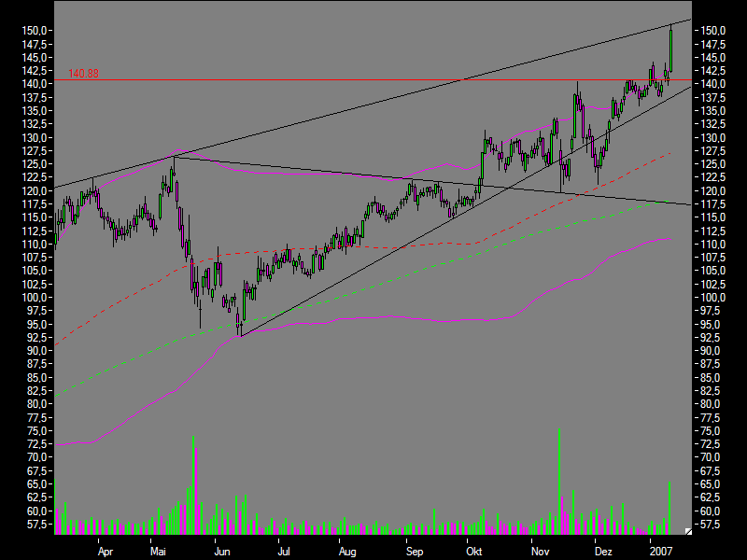
Task: Click the small white corner icon of chart
Action: [687, 531]
